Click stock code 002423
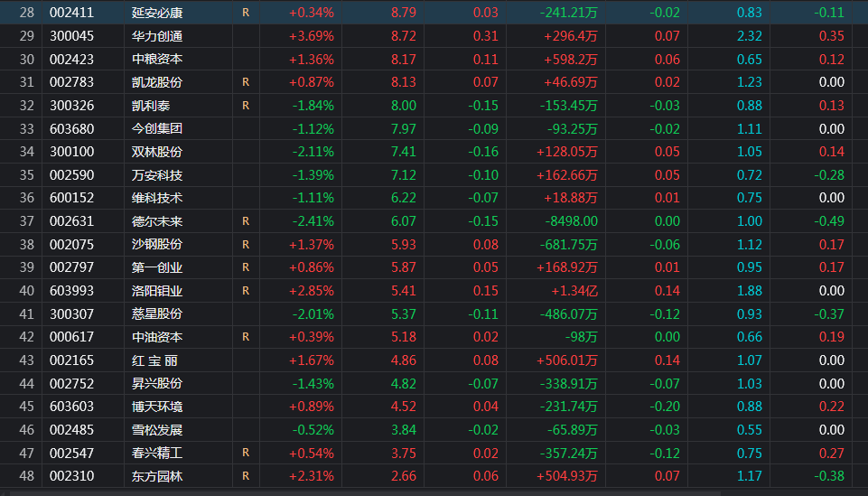This screenshot has height=496, width=868. [x=72, y=60]
